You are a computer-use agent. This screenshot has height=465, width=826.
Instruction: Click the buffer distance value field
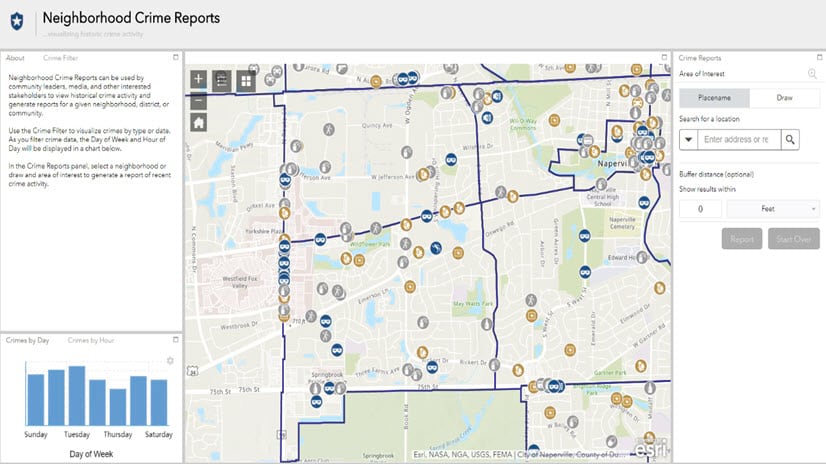700,209
